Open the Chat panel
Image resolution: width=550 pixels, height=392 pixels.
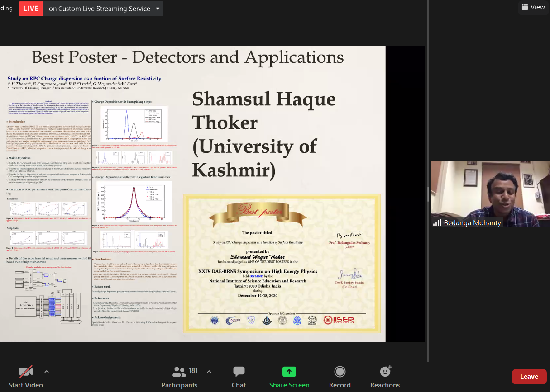click(x=239, y=378)
